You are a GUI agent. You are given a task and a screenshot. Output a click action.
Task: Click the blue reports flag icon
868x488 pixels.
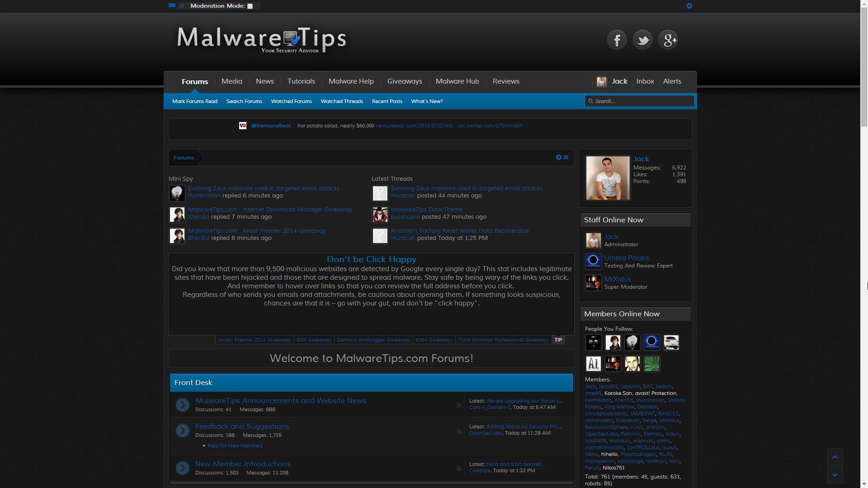172,6
